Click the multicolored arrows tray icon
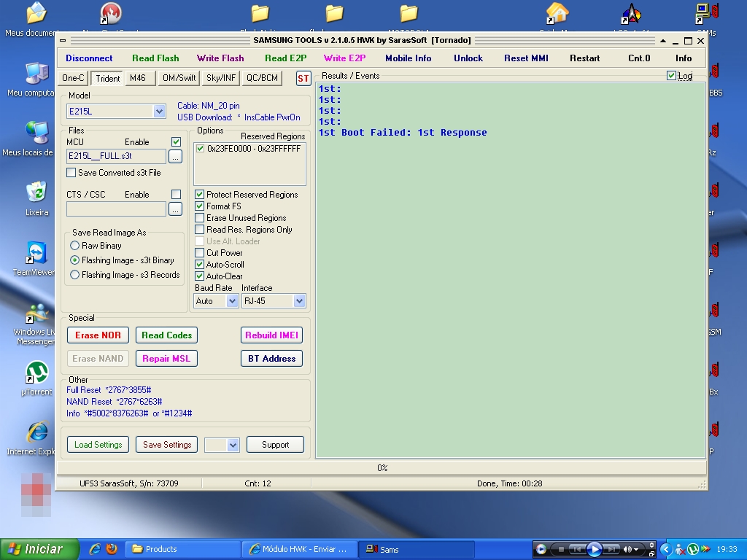 tap(705, 549)
